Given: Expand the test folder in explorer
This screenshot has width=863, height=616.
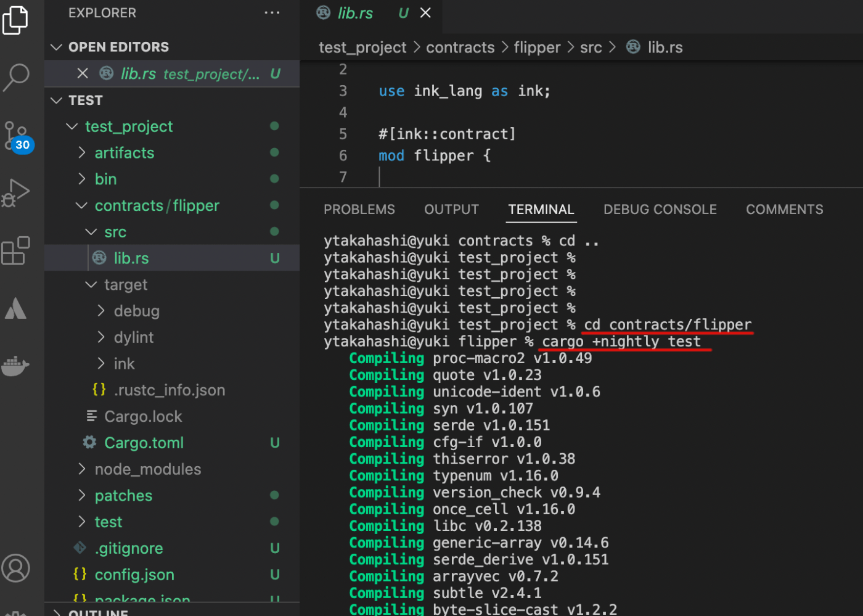Looking at the screenshot, I should point(82,522).
